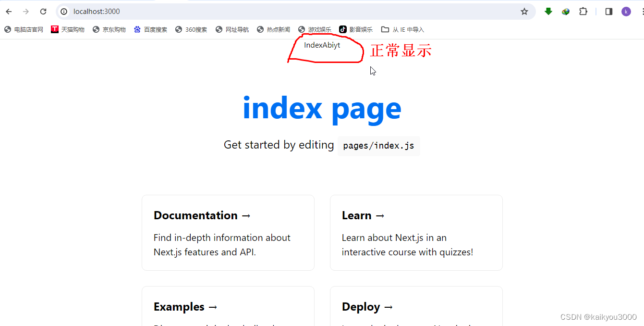This screenshot has height=326, width=644.
Task: Click the globe icon beside the download arrow
Action: click(x=565, y=11)
